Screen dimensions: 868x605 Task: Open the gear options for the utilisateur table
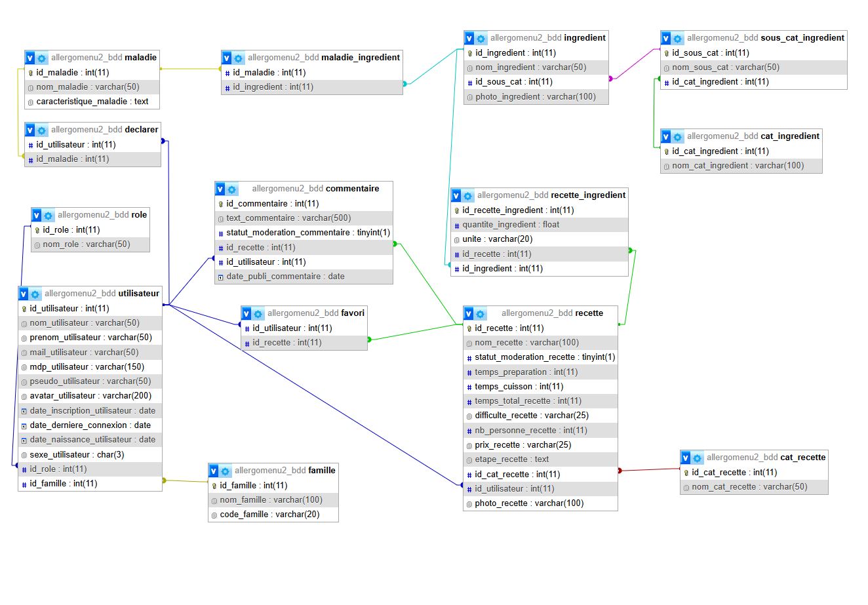35,294
